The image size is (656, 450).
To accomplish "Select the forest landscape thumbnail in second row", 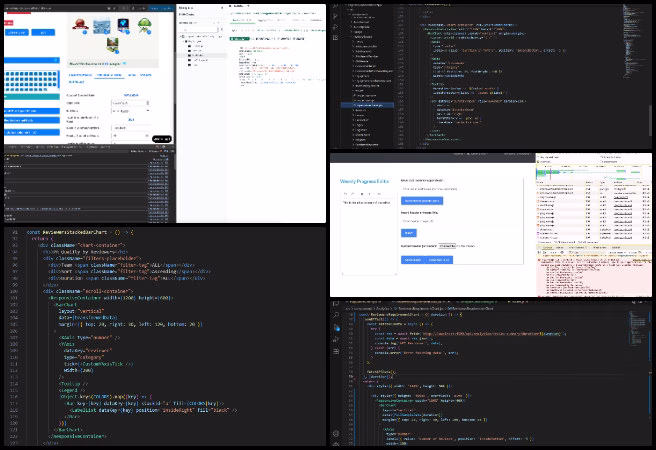I will click(x=113, y=45).
